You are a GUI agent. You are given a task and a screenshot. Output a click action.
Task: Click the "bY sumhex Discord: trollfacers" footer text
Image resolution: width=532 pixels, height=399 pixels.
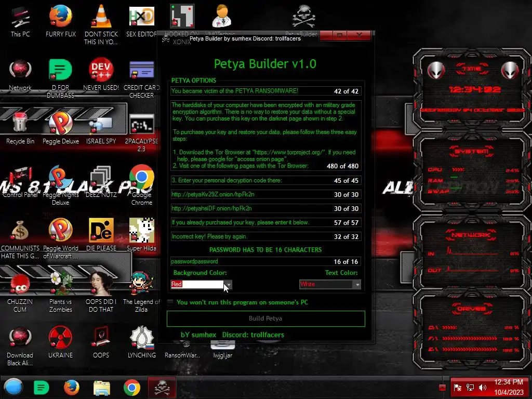pyautogui.click(x=232, y=335)
